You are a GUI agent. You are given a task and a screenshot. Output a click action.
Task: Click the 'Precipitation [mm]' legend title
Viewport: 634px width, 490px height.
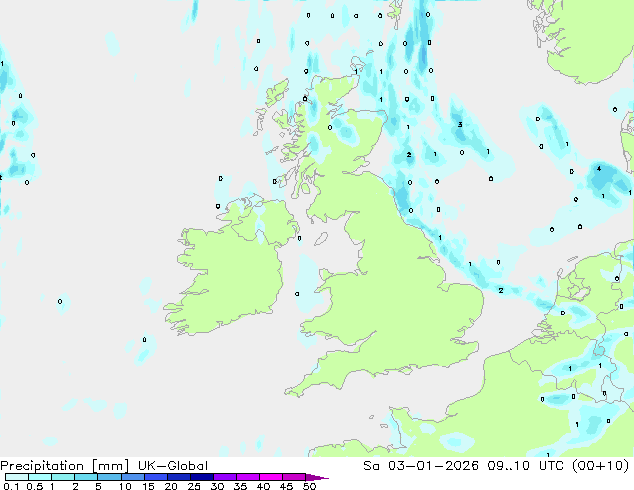65,466
